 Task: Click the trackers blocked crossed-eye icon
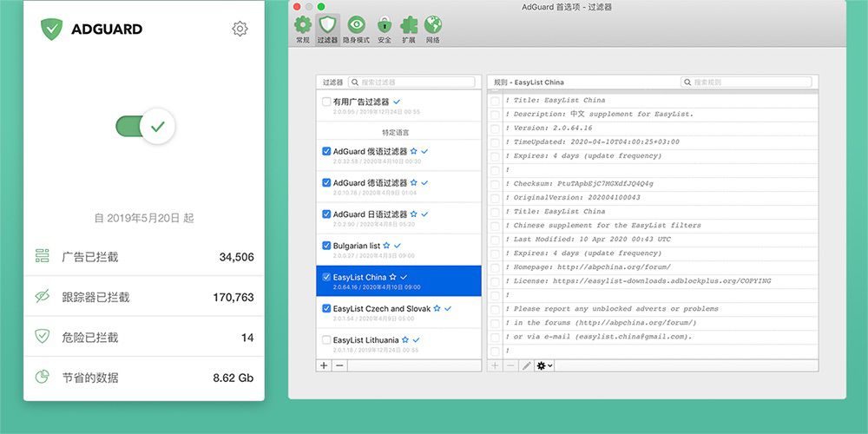(42, 296)
